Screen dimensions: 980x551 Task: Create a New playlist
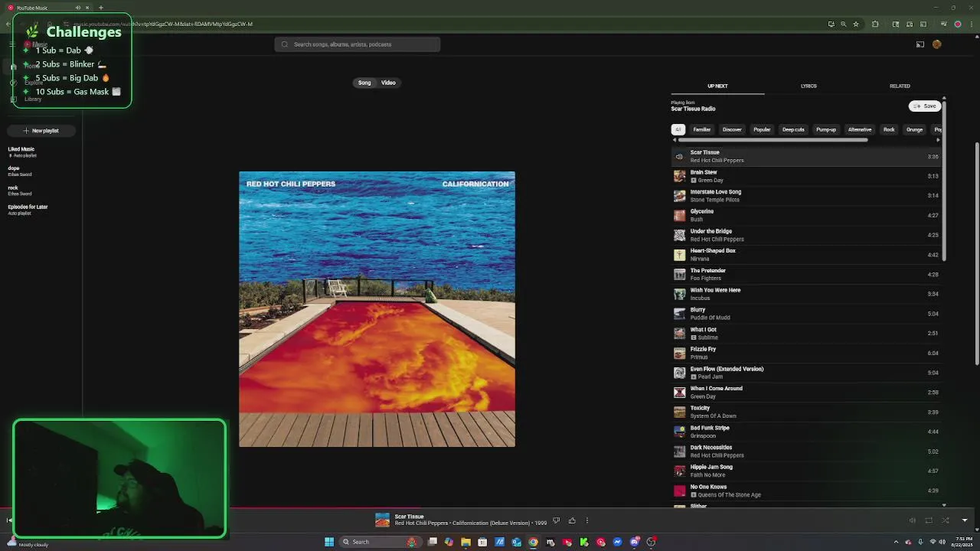point(41,131)
